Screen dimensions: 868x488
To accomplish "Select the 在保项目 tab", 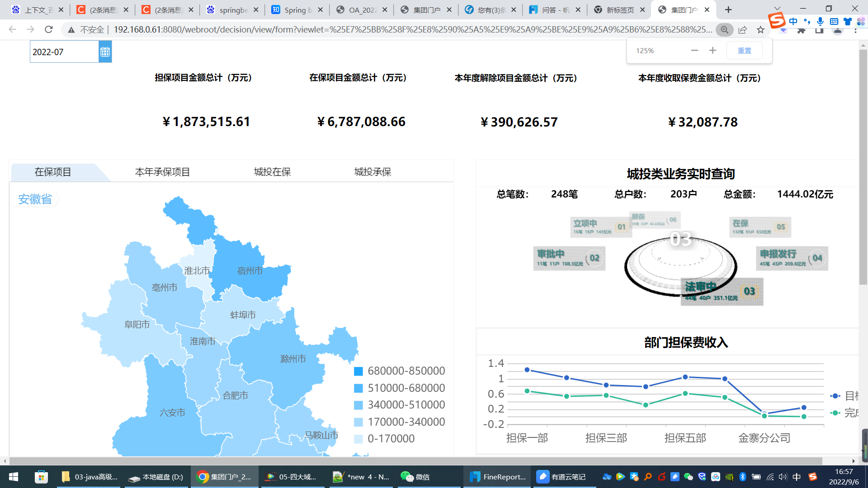I will point(53,172).
